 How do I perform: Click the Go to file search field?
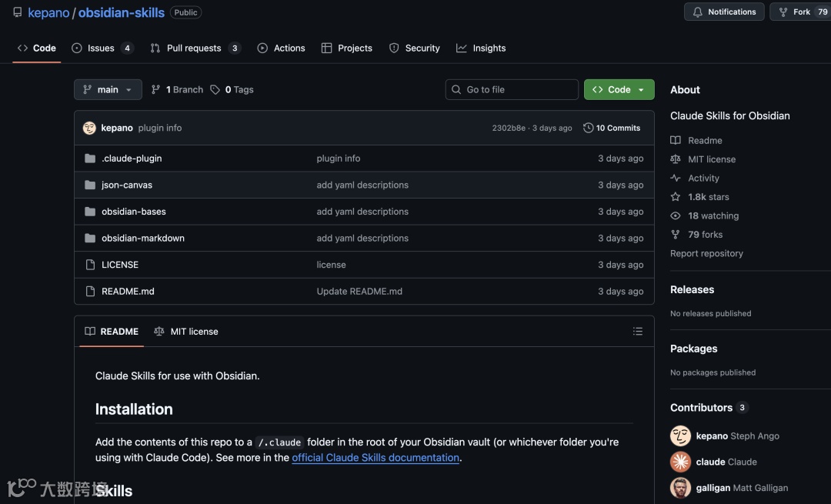pyautogui.click(x=512, y=90)
